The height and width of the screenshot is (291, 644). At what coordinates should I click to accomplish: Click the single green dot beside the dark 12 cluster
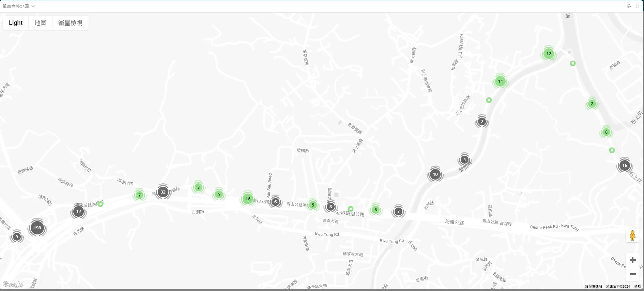tap(101, 204)
